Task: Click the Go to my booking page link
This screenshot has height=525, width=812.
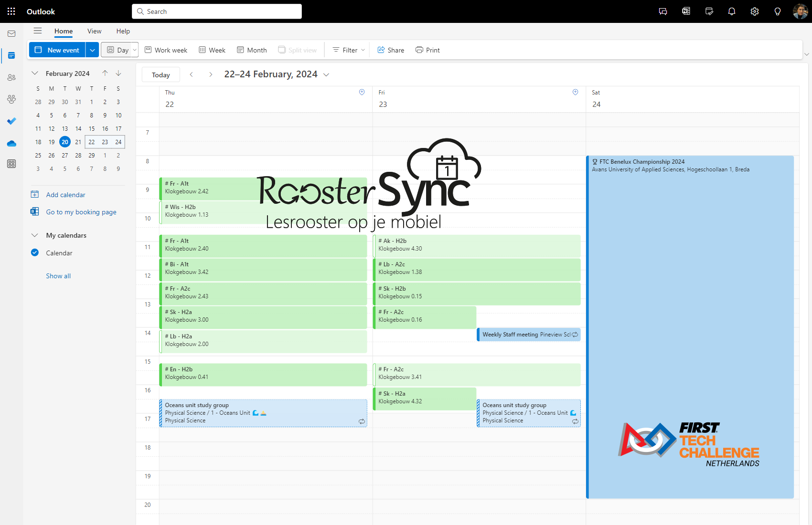Action: tap(81, 212)
